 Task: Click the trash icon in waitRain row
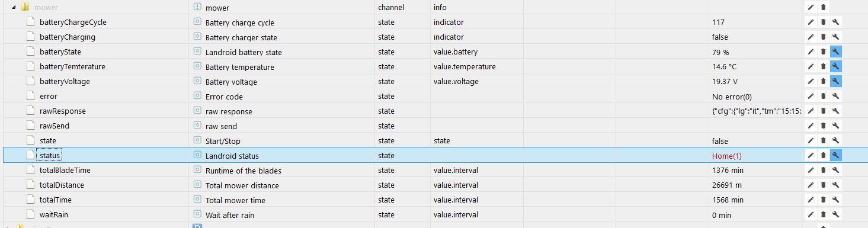coord(823,214)
